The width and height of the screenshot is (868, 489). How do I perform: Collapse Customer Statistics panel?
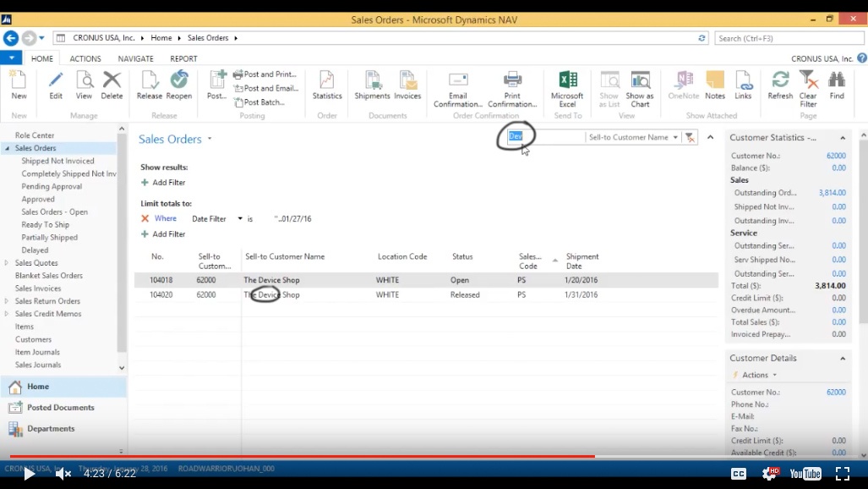[x=843, y=138]
